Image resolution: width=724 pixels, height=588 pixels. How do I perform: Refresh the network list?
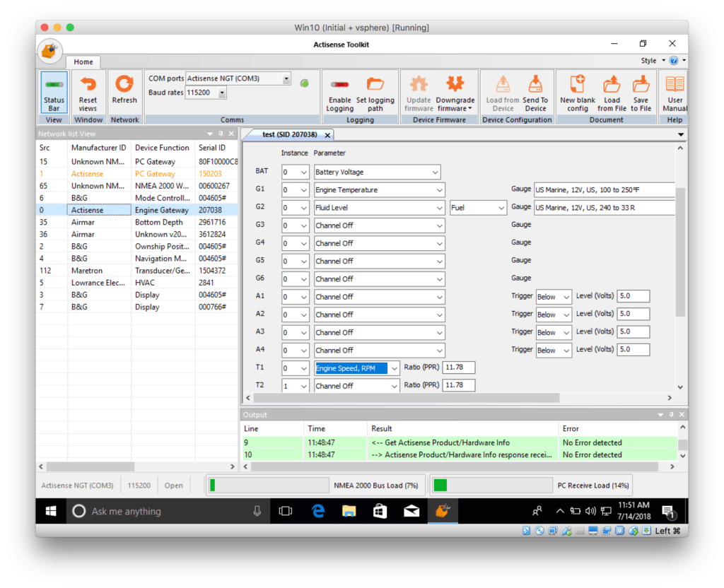[124, 90]
